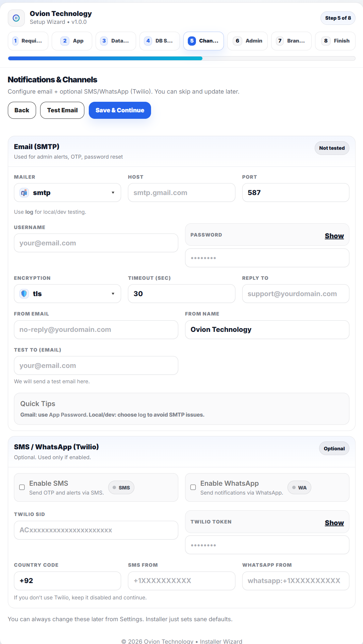Click the step 8 number circle

[326, 41]
